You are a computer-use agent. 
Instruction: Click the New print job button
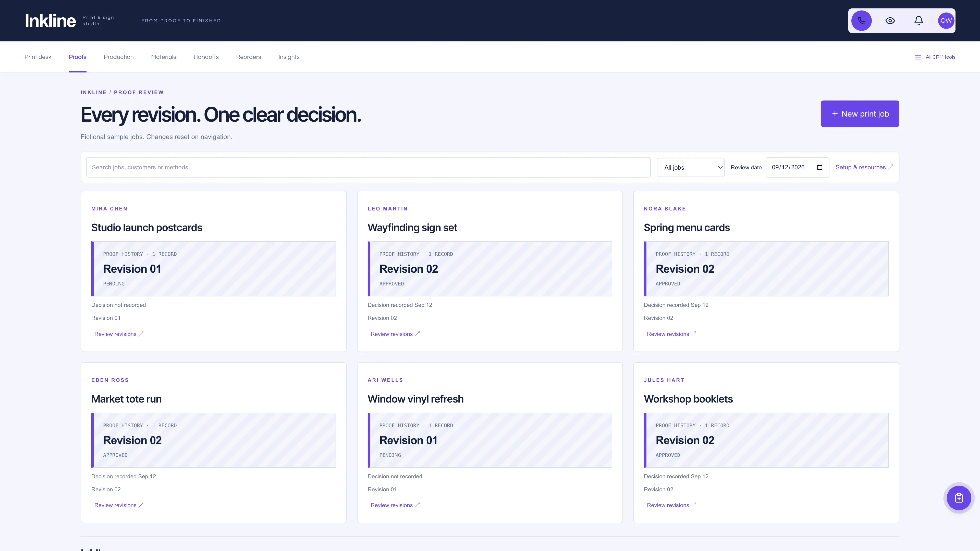[860, 114]
